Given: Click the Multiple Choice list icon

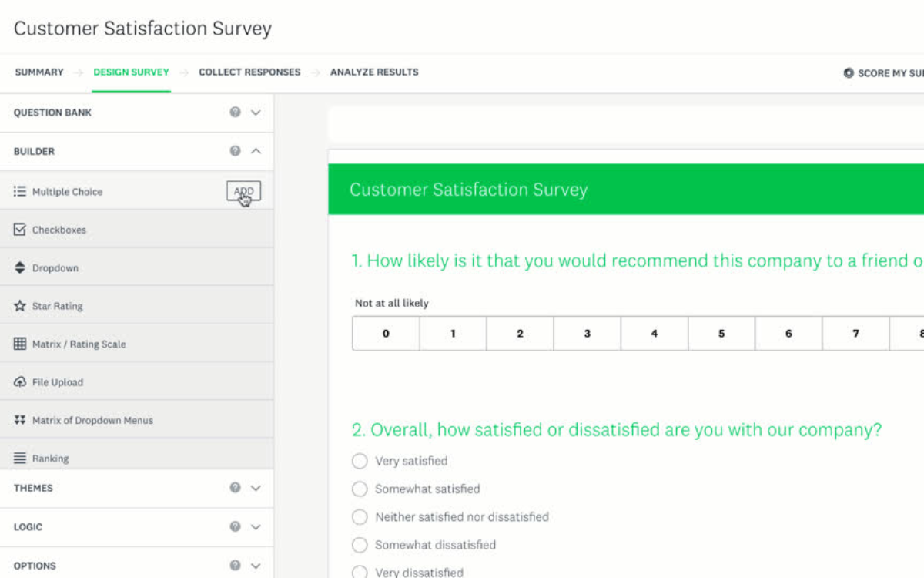Looking at the screenshot, I should (x=20, y=192).
